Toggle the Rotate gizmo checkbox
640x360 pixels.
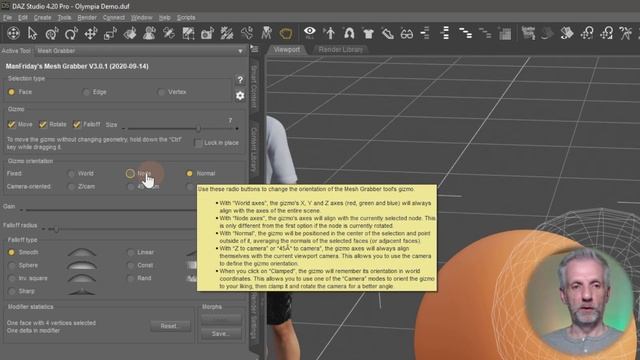[x=43, y=124]
